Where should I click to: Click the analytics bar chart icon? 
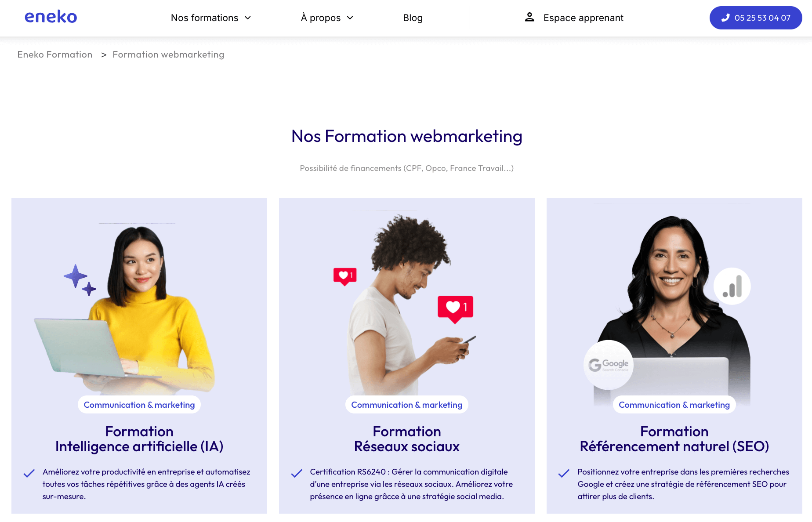pos(732,286)
